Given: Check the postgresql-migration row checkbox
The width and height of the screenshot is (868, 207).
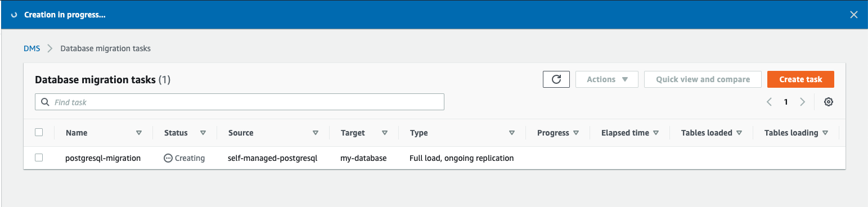Looking at the screenshot, I should [39, 158].
